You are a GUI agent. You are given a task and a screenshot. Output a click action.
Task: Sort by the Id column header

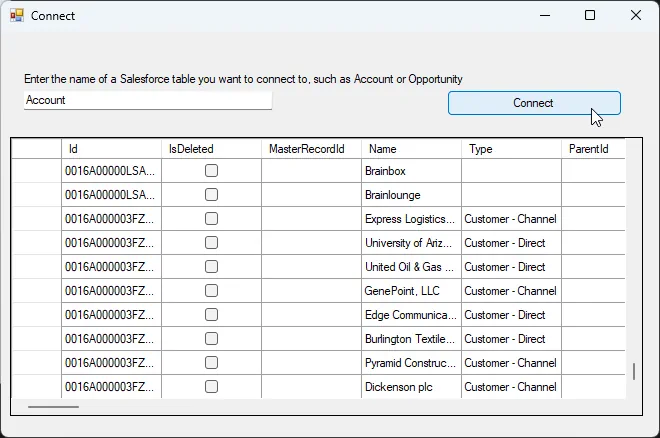point(110,149)
